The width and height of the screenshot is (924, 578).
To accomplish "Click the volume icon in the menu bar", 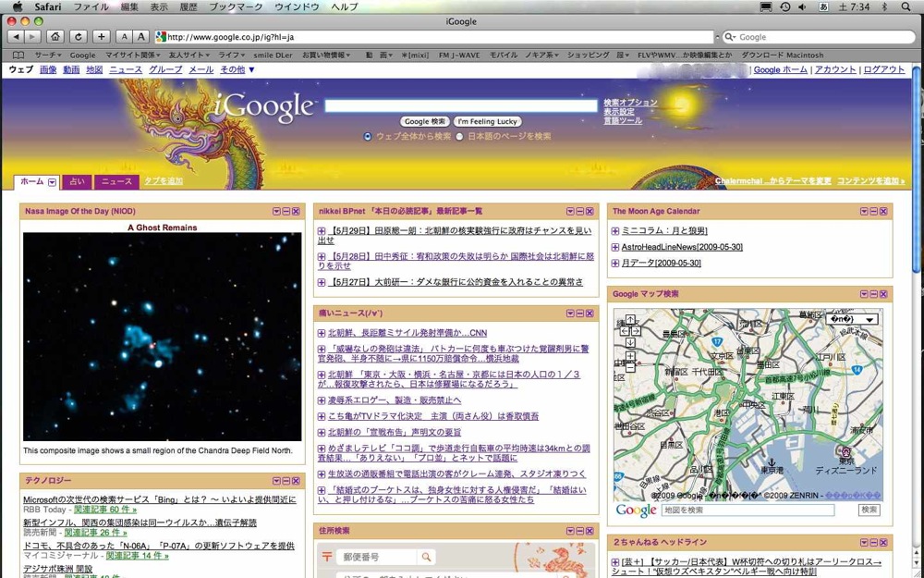I will click(x=802, y=6).
